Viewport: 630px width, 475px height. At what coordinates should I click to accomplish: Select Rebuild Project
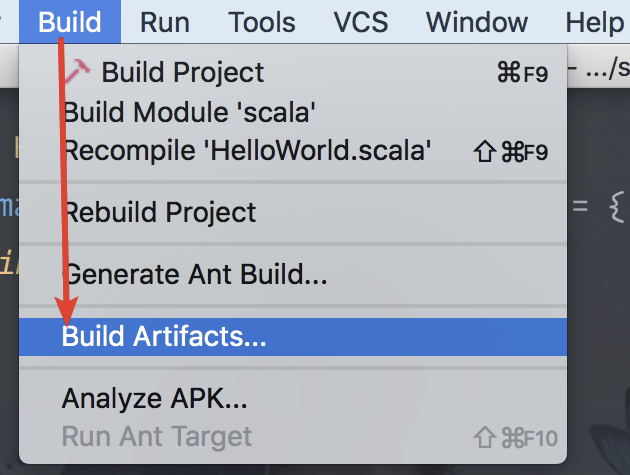(x=159, y=212)
